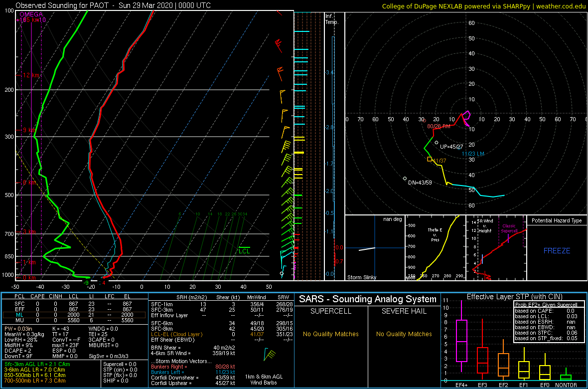Screen dimensions: 588x389
Task: Click the Bunkers Right storm motion line
Action: (x=193, y=367)
